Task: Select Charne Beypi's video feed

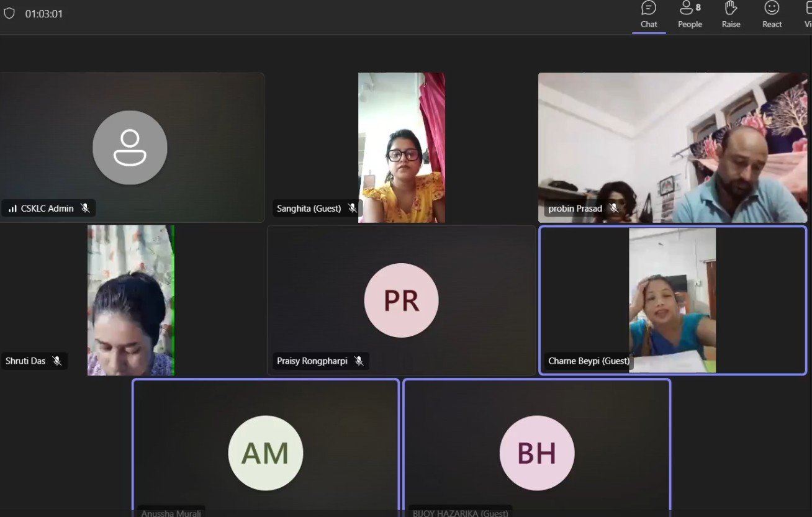Action: [672, 300]
